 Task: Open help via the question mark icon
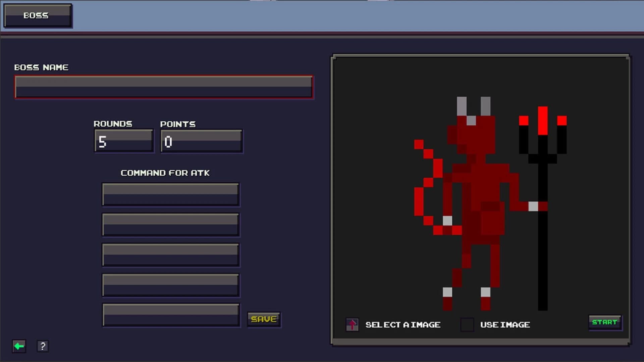tap(42, 346)
